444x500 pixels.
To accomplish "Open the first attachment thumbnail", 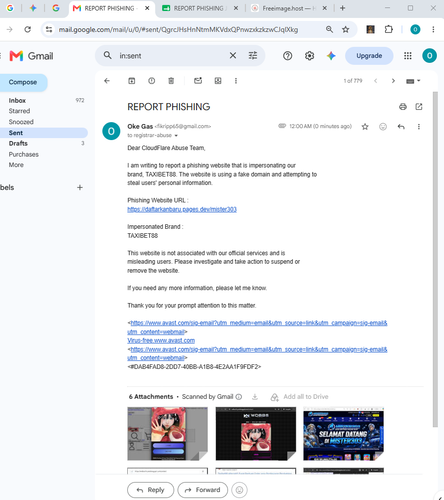I will click(x=167, y=434).
